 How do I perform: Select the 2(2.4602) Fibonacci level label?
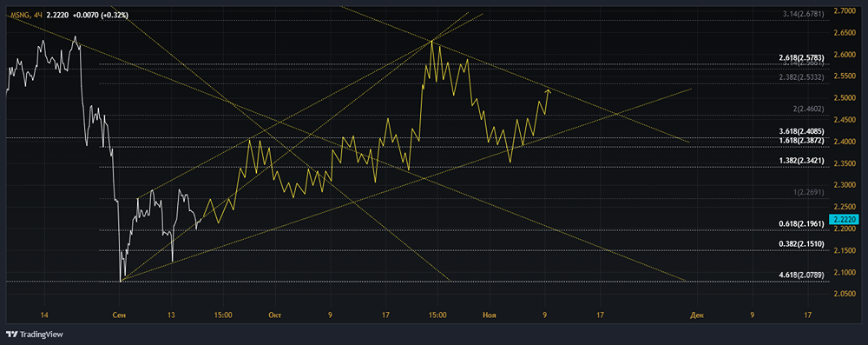pyautogui.click(x=809, y=109)
